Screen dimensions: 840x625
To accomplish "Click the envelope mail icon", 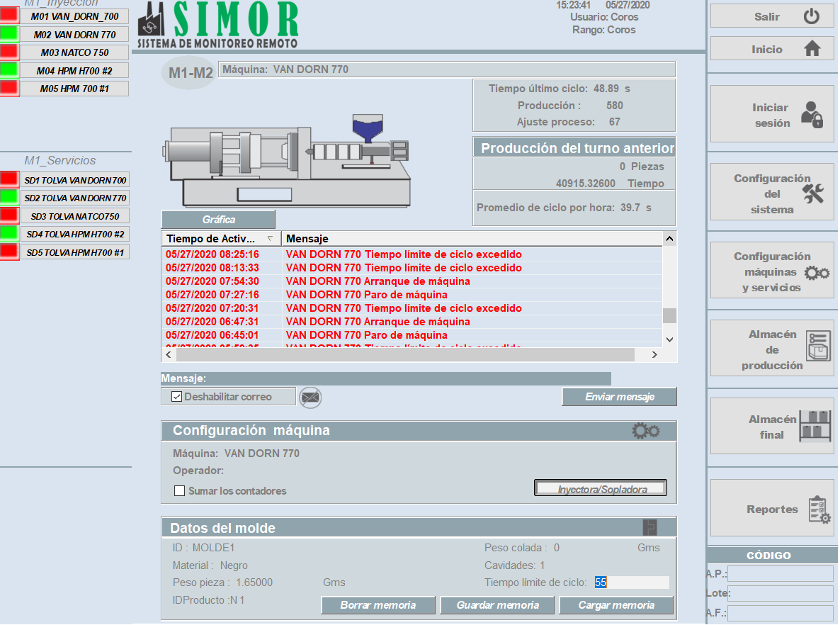I will tap(310, 398).
